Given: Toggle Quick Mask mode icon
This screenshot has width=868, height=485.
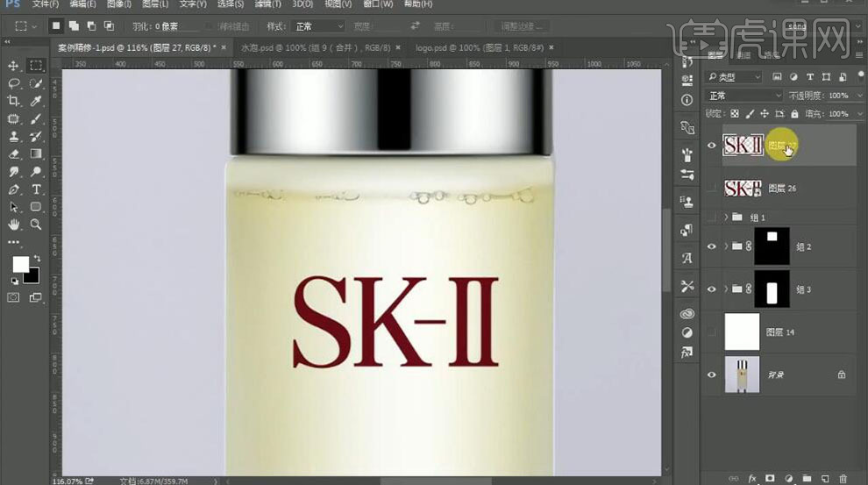Looking at the screenshot, I should coord(13,298).
